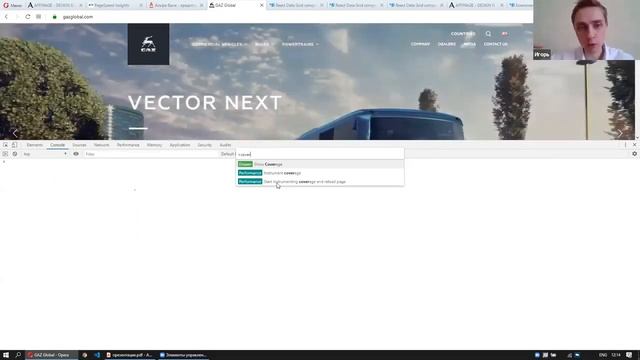The width and height of the screenshot is (640, 360).
Task: Expand the Default levels dropdown
Action: pos(228,154)
